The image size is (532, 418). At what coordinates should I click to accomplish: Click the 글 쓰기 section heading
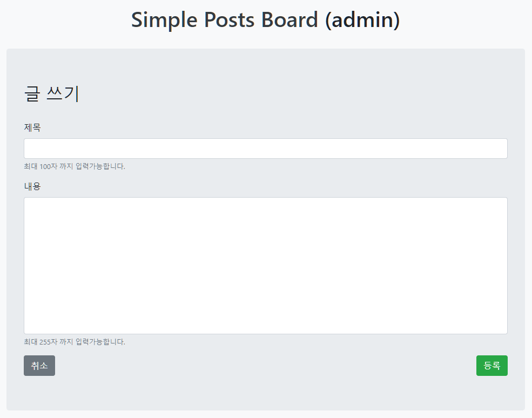[52, 93]
